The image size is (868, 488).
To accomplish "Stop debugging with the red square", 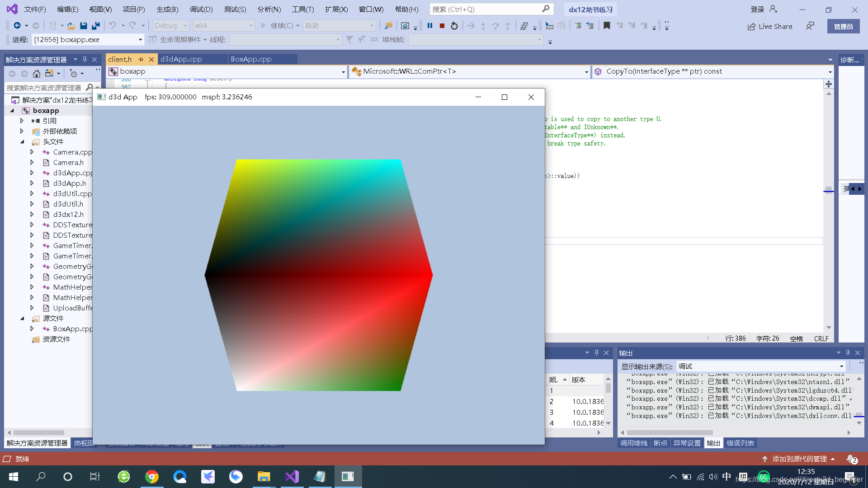I will (x=442, y=26).
